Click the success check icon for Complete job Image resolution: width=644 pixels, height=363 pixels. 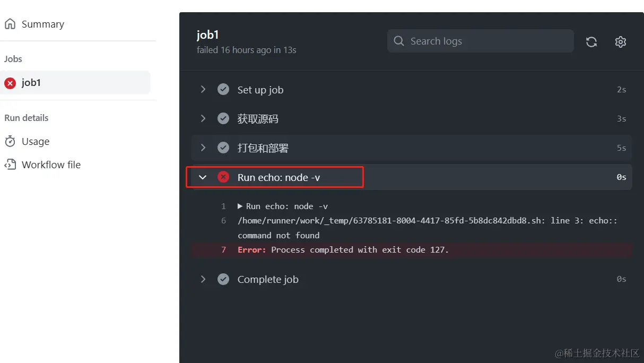click(x=223, y=279)
